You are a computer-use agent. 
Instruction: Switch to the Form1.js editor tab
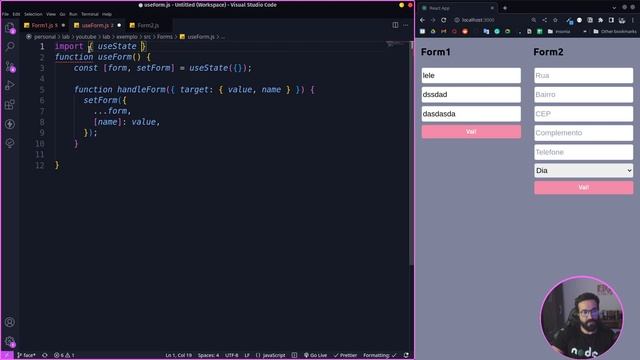click(x=44, y=25)
